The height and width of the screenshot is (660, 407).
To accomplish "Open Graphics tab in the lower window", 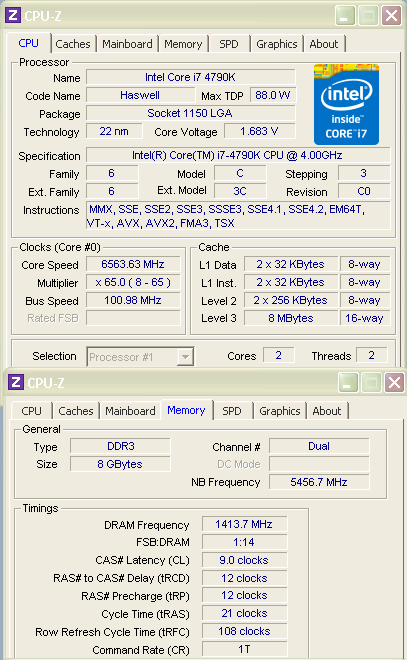I will click(x=279, y=411).
